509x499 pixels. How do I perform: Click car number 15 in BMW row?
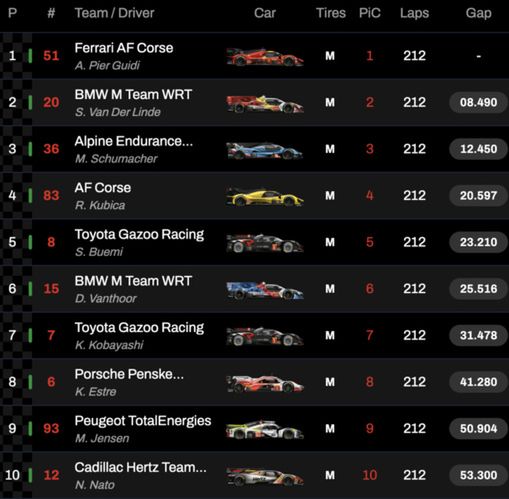pos(51,289)
